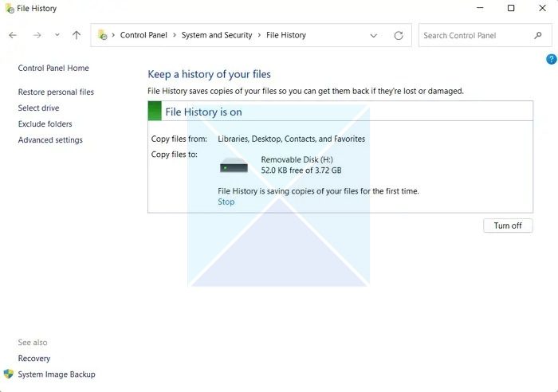Screen dimensions: 558x392
Task: Click the forward navigation arrow
Action: pyautogui.click(x=37, y=35)
